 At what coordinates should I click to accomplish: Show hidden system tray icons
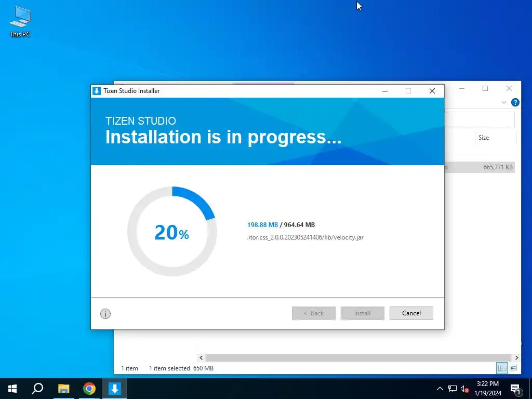pyautogui.click(x=440, y=389)
